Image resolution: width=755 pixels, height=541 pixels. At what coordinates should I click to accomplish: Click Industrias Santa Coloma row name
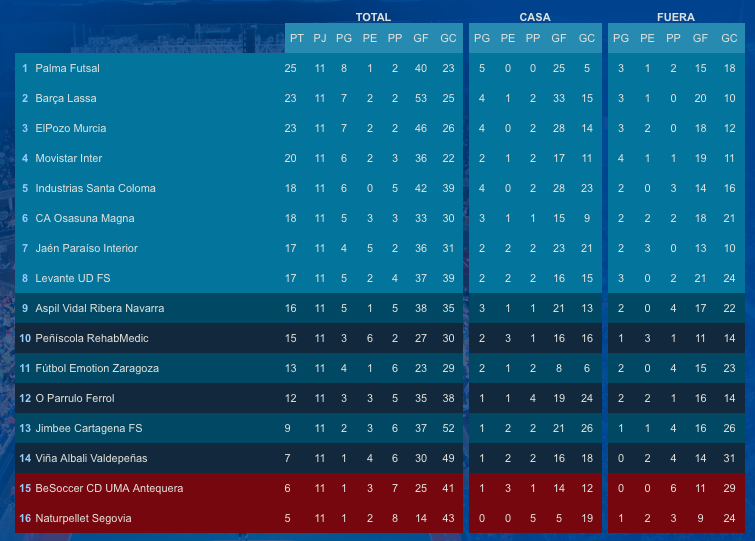(x=95, y=188)
